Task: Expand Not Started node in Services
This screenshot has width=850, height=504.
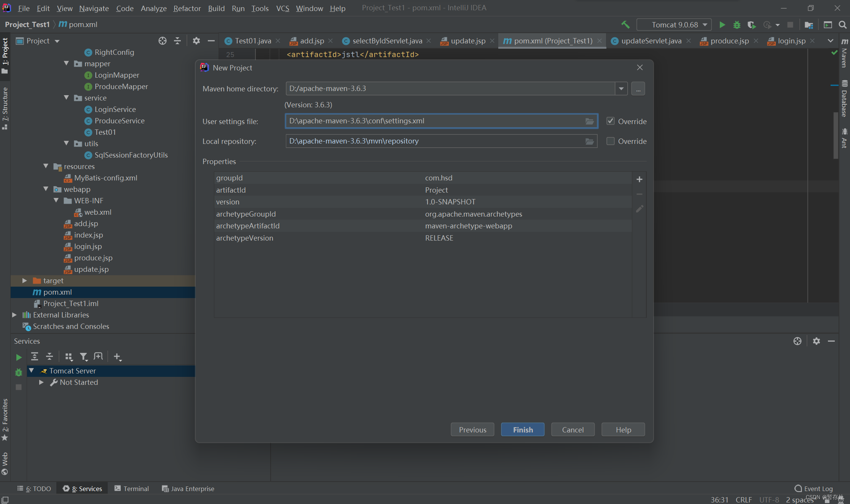Action: tap(41, 382)
